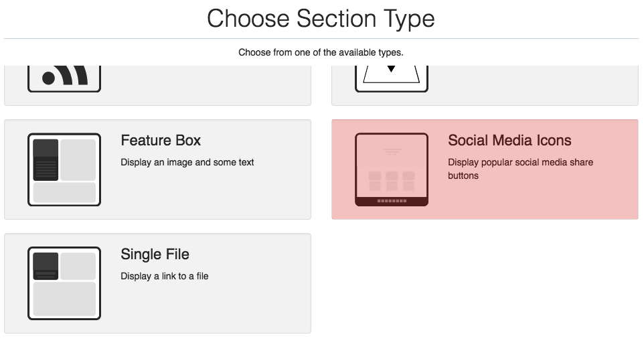Click 'Display an image and some text' description

[x=187, y=162]
